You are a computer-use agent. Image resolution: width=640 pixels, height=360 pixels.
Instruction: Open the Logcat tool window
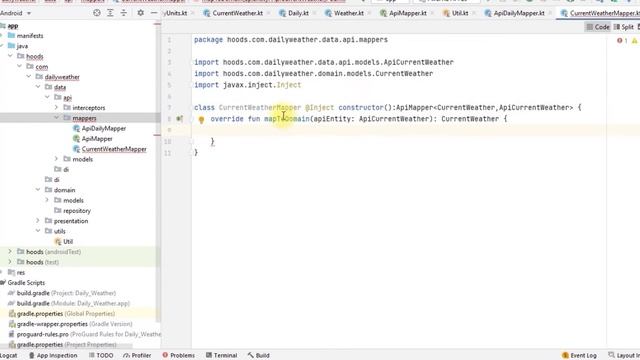(9, 356)
